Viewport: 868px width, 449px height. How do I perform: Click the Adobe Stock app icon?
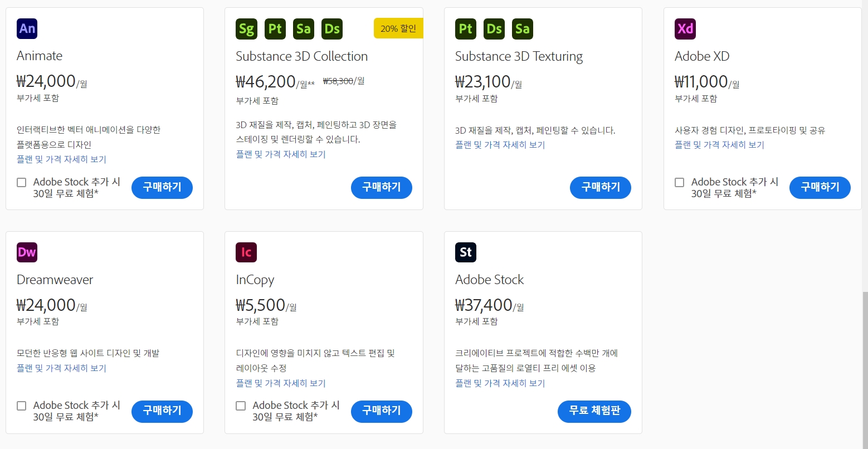(x=465, y=252)
